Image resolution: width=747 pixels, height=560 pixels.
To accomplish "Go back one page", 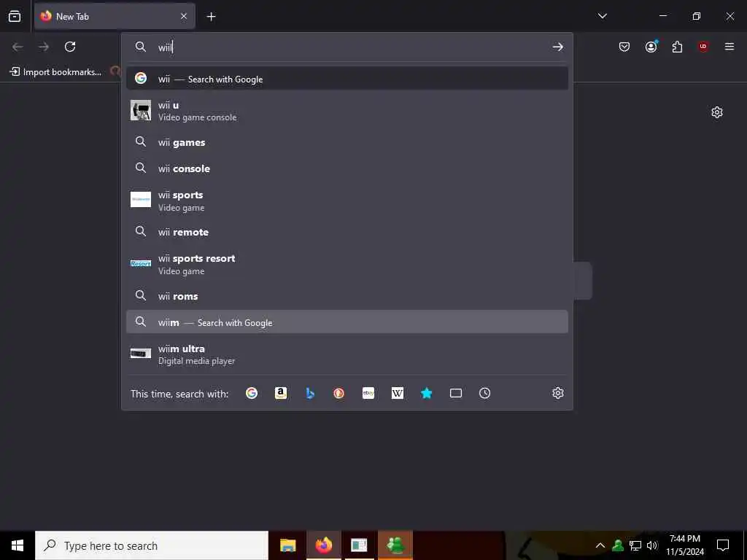I will click(x=18, y=47).
